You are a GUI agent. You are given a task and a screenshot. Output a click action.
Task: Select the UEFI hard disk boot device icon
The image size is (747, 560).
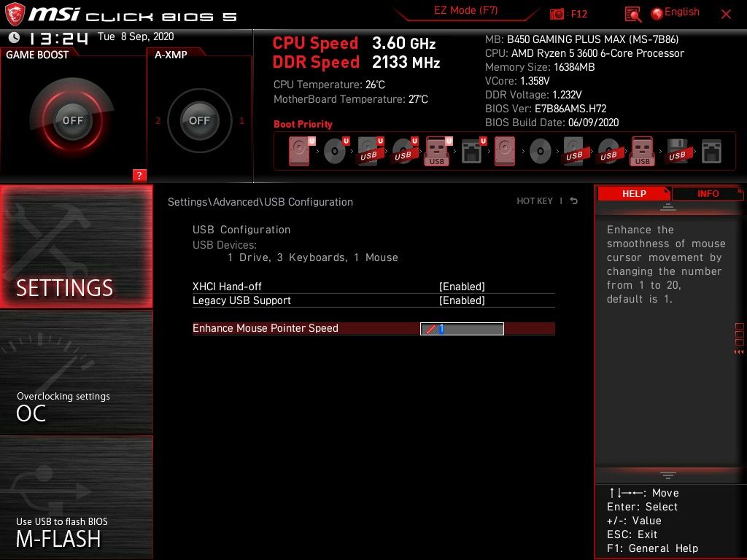coord(301,152)
